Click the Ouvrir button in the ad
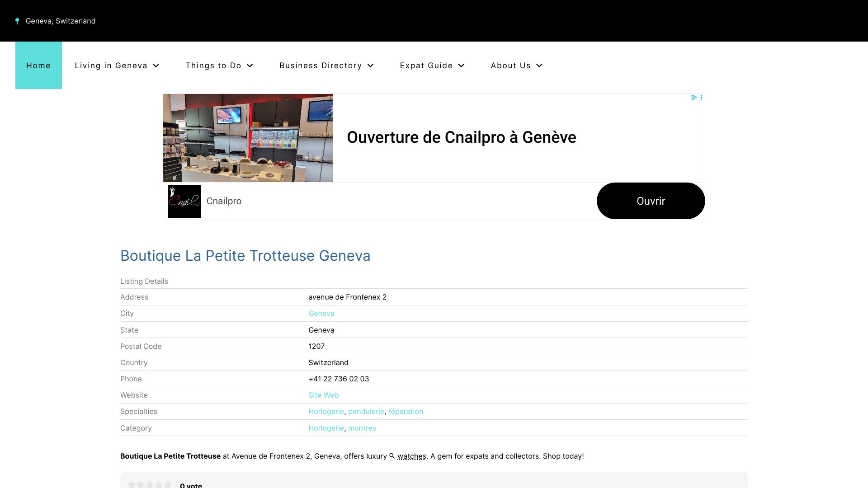The image size is (868, 488). pos(651,201)
